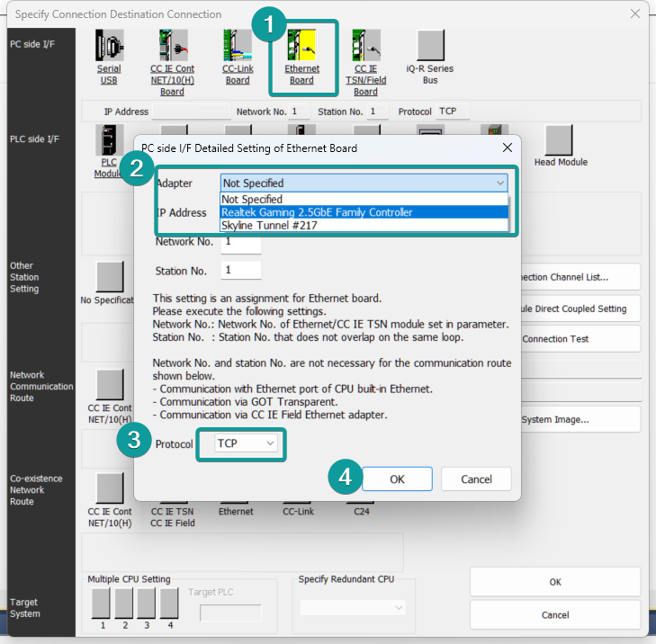The image size is (656, 644).
Task: Run the Connection Test
Action: tap(580, 339)
